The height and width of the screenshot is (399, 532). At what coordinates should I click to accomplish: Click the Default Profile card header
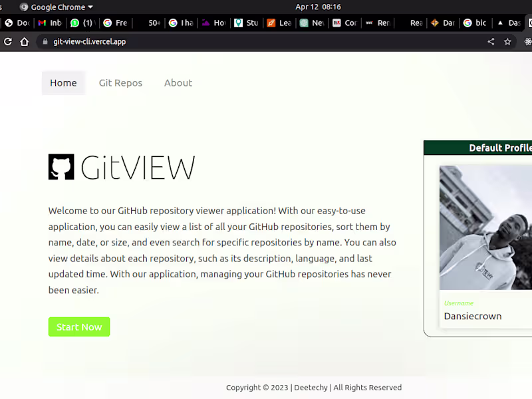[x=477, y=148]
